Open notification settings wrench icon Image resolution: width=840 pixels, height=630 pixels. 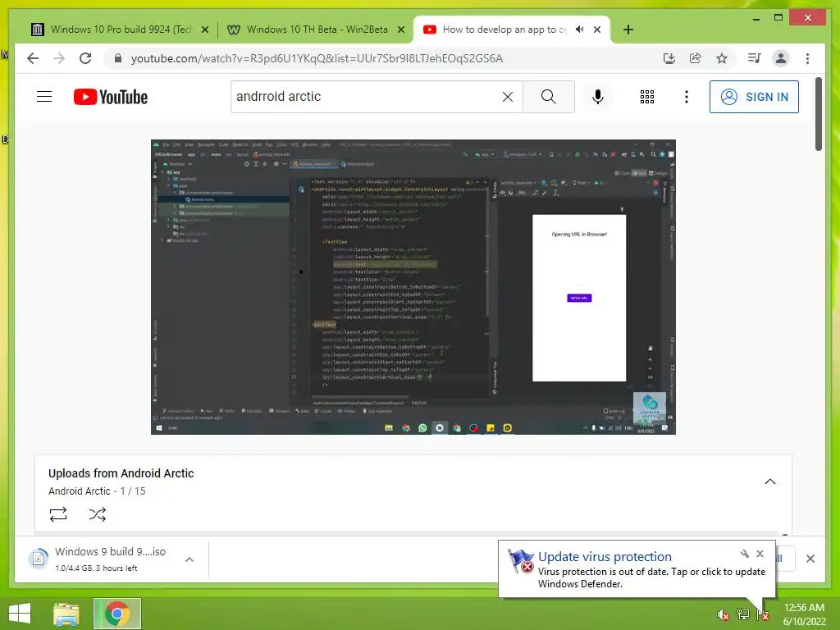745,554
